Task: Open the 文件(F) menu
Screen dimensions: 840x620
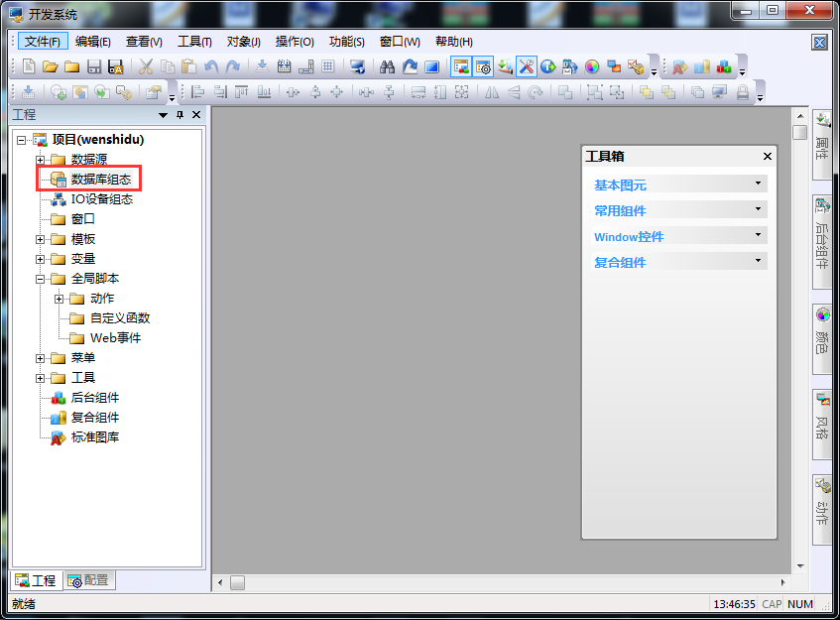Action: (x=43, y=42)
